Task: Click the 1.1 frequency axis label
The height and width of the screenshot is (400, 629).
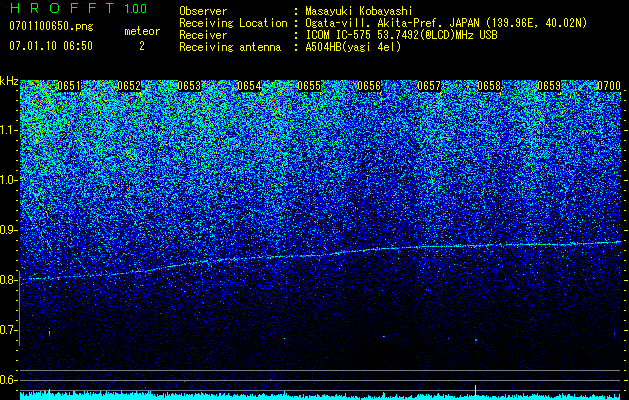Action: coord(9,130)
